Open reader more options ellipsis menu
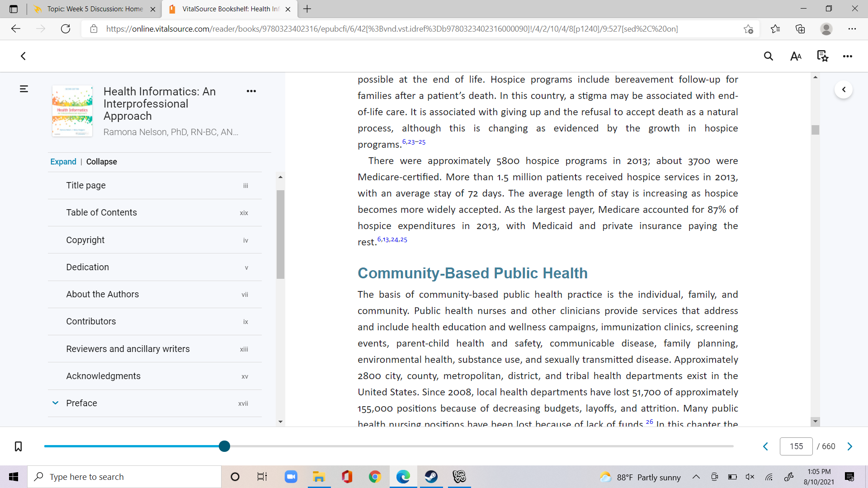 tap(848, 56)
